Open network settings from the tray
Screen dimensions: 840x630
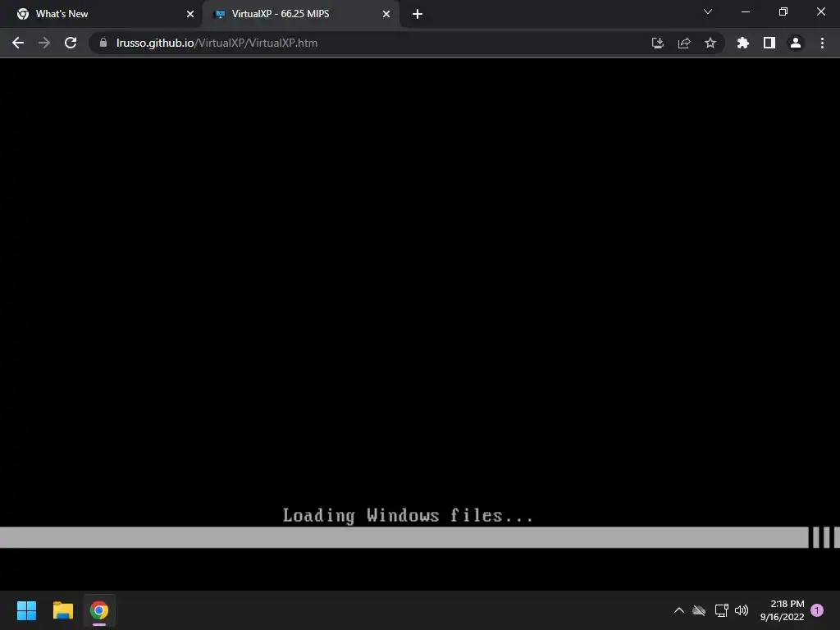722,610
